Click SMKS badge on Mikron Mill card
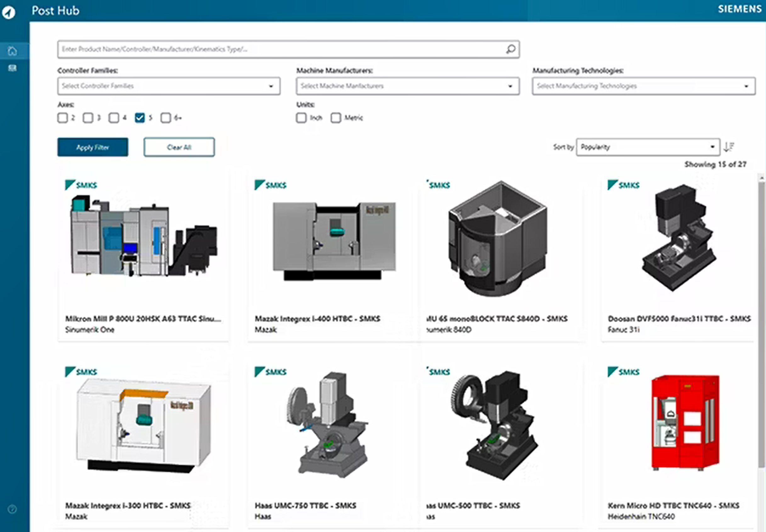 (81, 185)
